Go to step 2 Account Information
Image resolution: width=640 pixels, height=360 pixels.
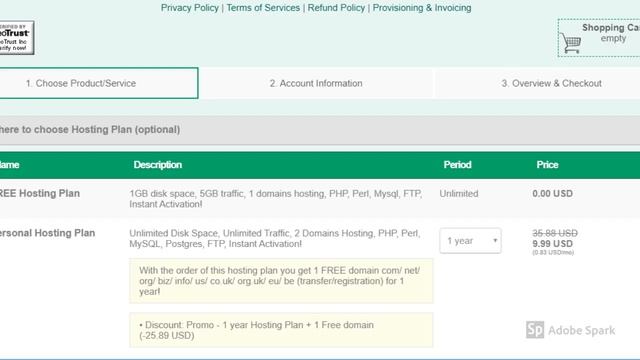(316, 83)
